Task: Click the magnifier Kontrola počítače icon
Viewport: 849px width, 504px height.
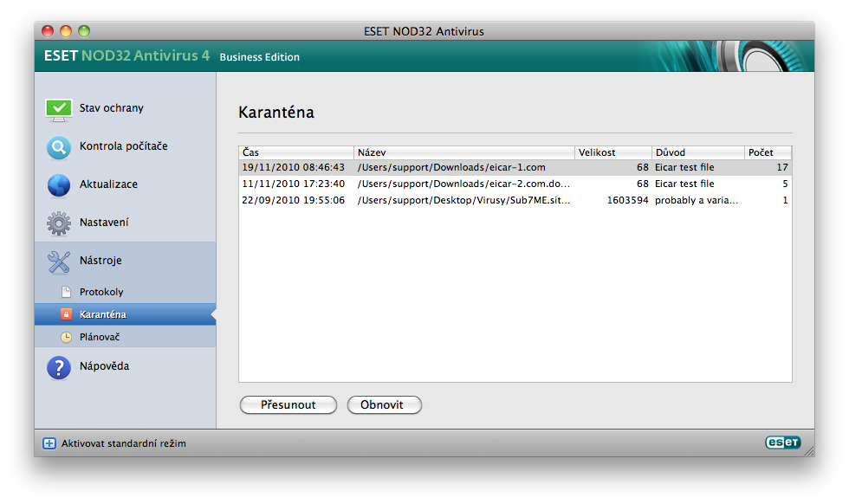Action: click(x=59, y=147)
